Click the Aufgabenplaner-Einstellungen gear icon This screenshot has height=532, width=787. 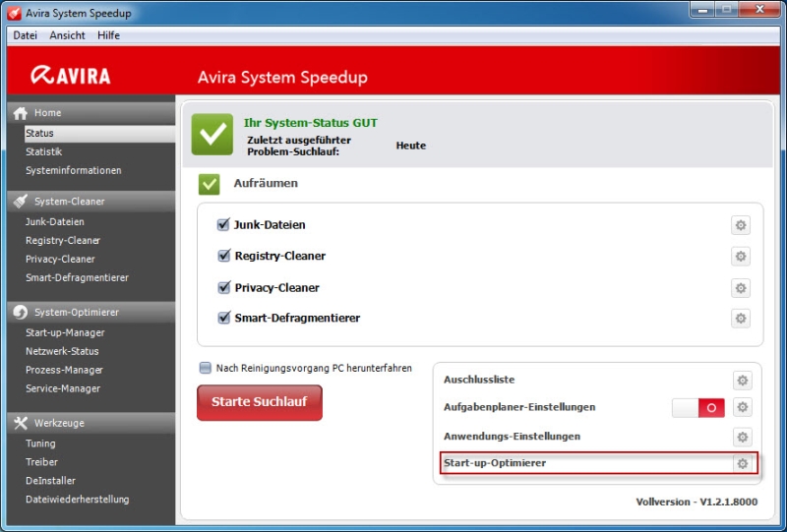743,407
